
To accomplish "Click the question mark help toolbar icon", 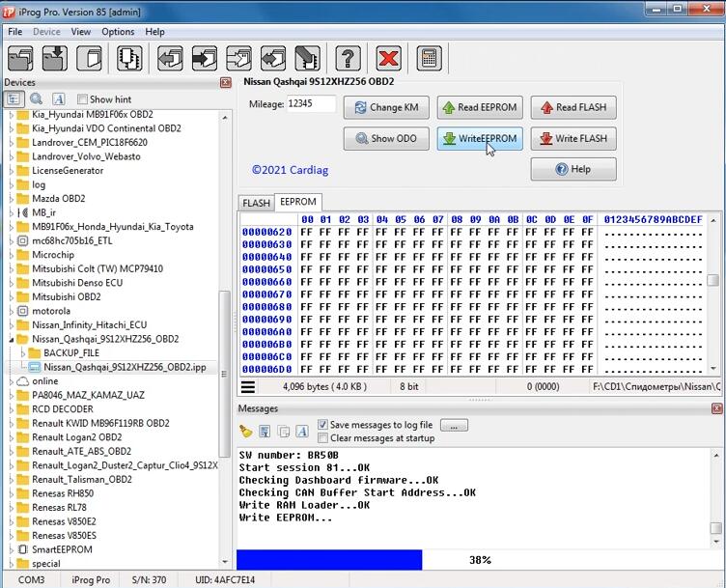I will click(x=347, y=58).
